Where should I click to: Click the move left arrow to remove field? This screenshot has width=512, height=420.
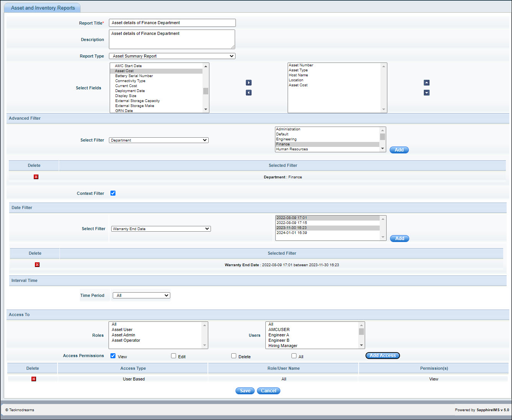[x=249, y=93]
